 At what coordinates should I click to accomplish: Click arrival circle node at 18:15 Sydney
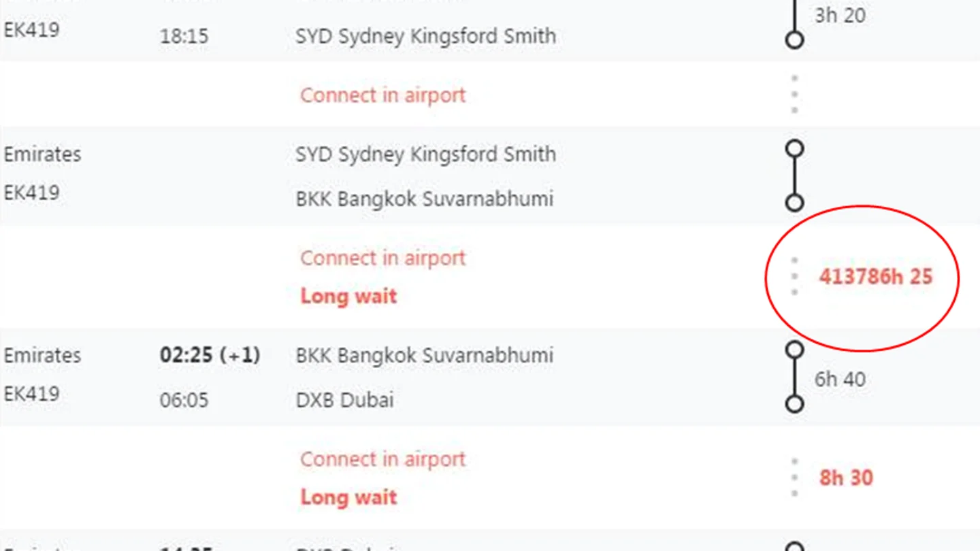point(794,39)
